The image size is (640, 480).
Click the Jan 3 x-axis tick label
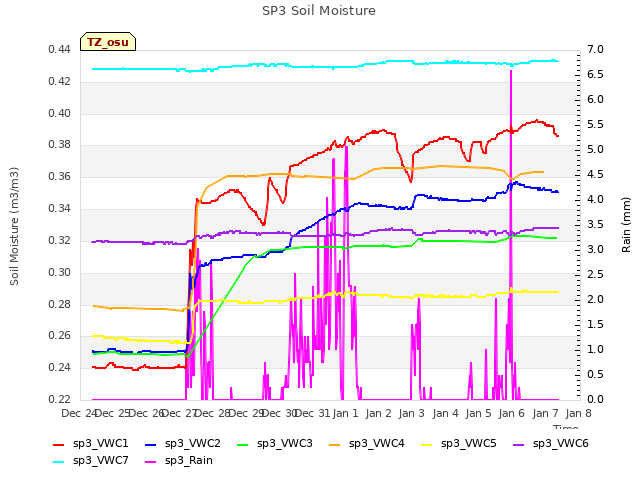click(411, 413)
